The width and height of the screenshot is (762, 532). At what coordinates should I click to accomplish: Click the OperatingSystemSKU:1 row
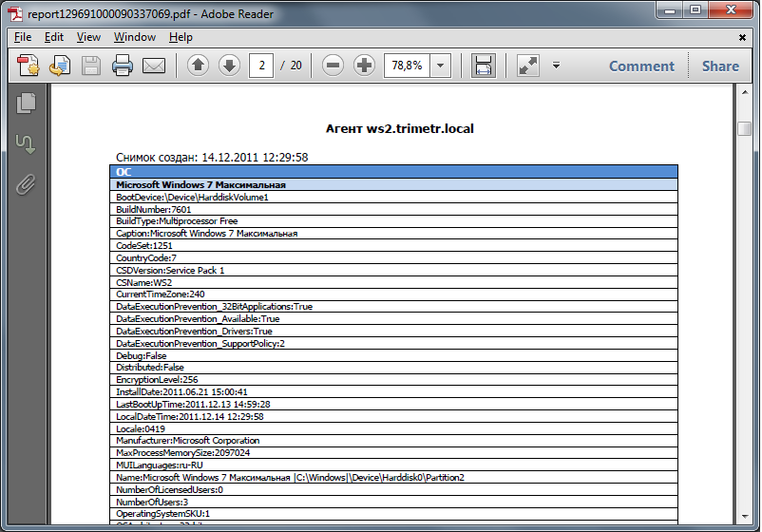pos(393,514)
